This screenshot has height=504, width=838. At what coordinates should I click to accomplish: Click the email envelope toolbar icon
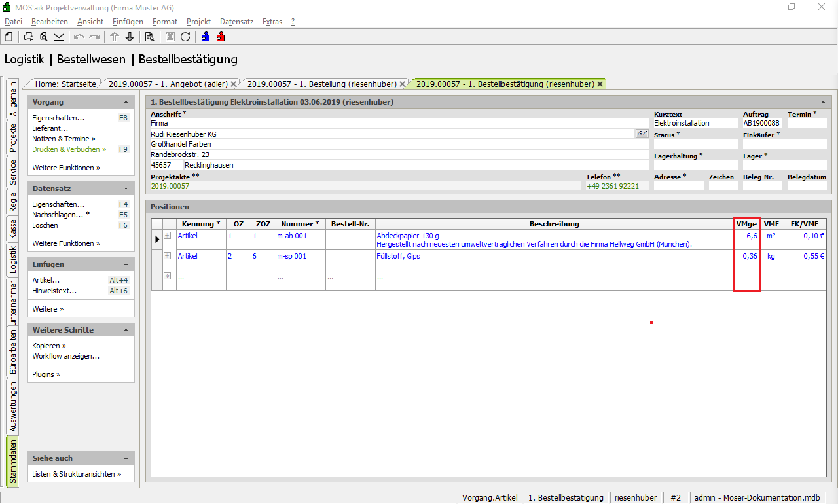(59, 37)
